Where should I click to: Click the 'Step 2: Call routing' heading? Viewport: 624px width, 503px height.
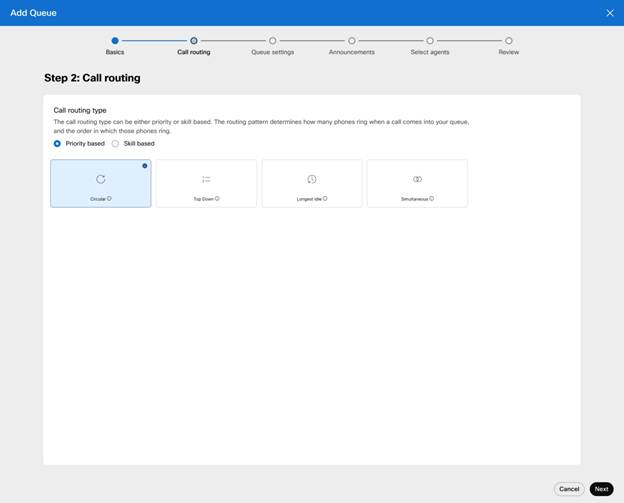tap(92, 78)
